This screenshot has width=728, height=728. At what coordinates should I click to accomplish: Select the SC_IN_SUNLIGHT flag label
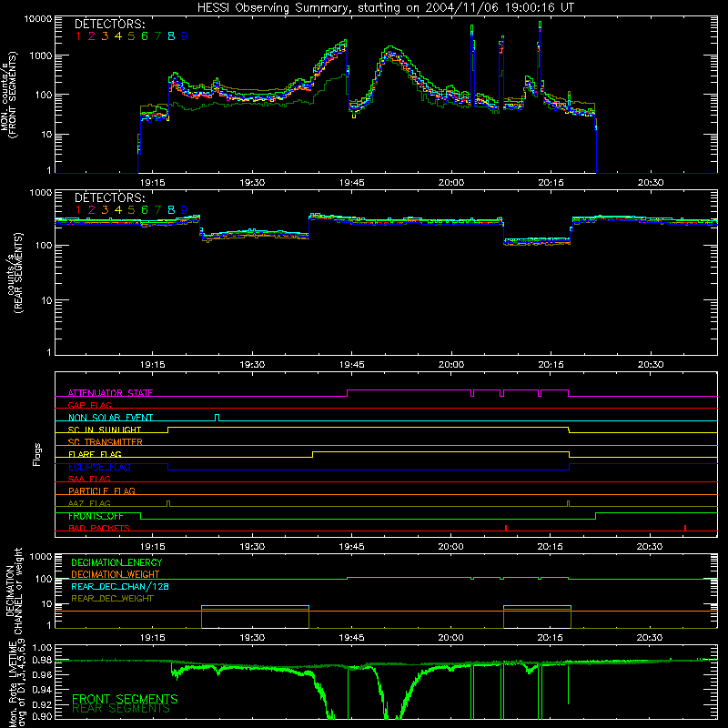tap(105, 430)
